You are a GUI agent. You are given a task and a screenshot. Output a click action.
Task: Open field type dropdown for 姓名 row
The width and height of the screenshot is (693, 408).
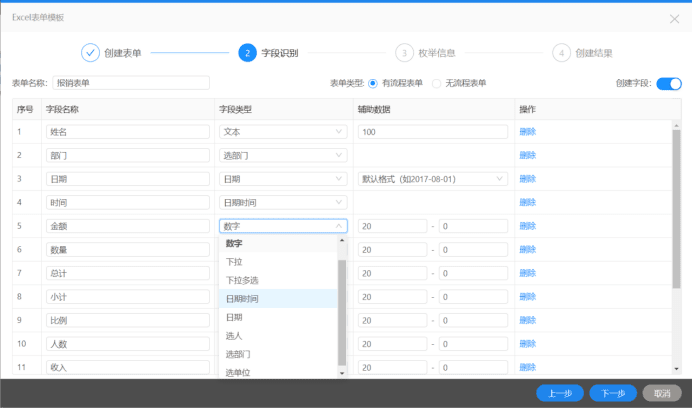pos(283,132)
